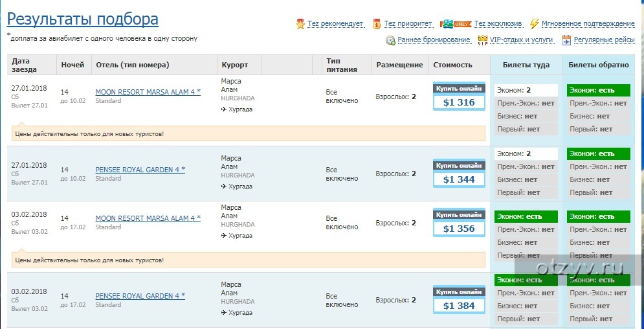Select green Эконом: есть return ticket, first row
The width and height of the screenshot is (644, 329).
[x=598, y=90]
